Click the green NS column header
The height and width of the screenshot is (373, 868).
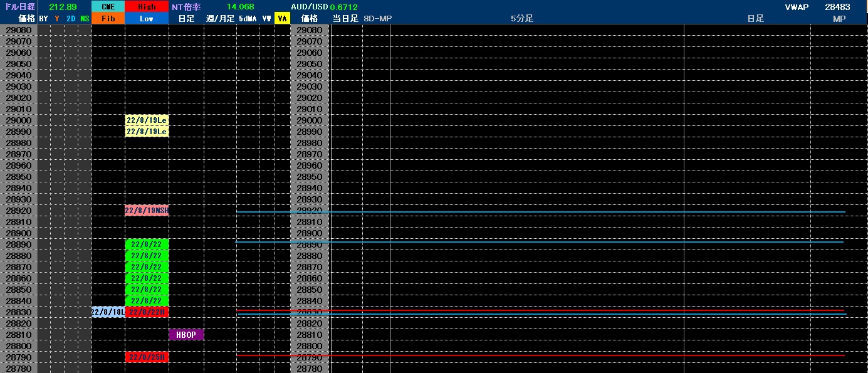(x=85, y=19)
